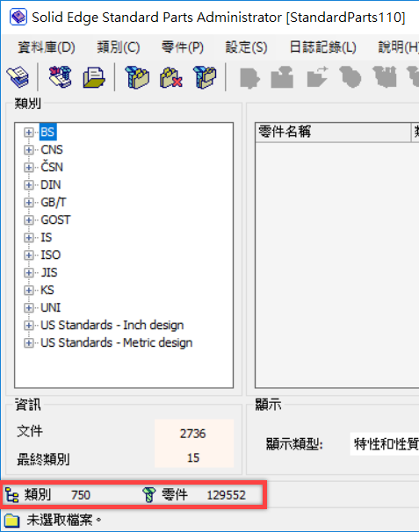Select the GB/T category item
Screen dimensions: 419x532
point(54,202)
